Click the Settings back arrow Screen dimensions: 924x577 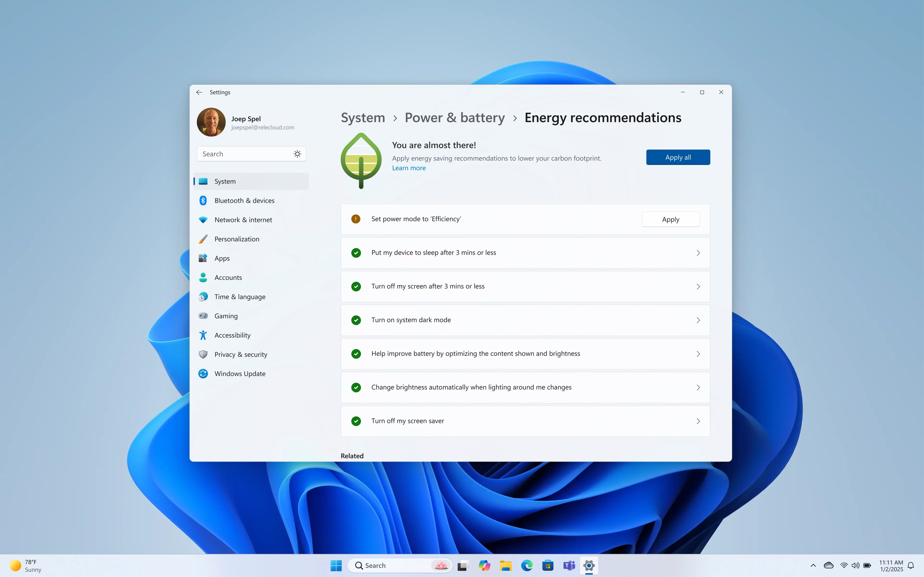pos(199,92)
